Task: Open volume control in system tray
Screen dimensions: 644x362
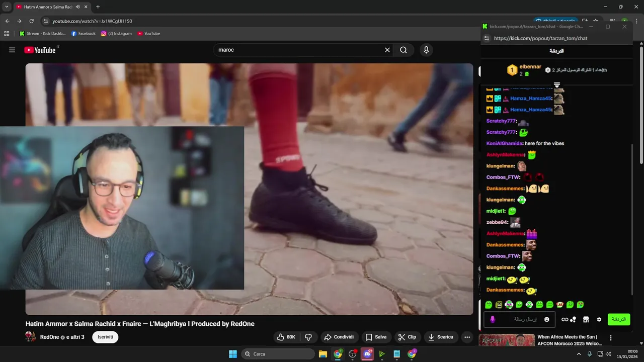Action: pyautogui.click(x=608, y=354)
